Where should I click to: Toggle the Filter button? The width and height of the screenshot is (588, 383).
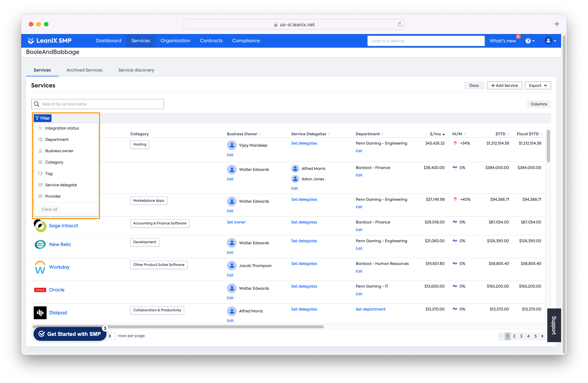(43, 118)
